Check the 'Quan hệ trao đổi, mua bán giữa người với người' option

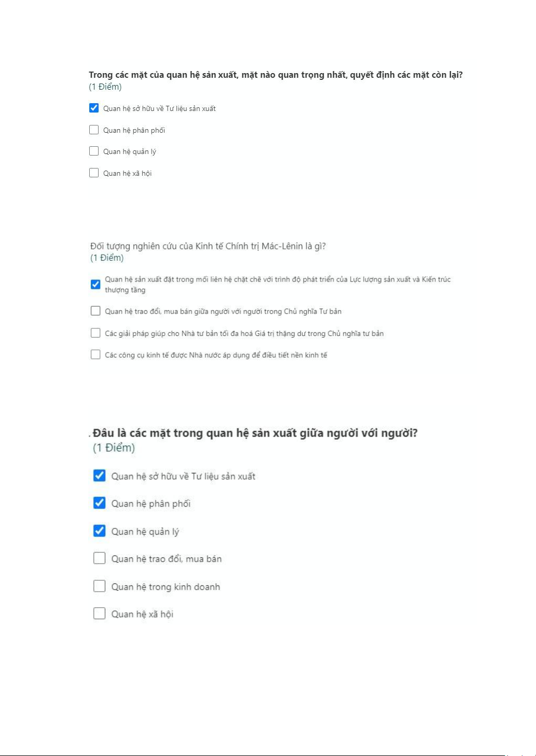[x=95, y=311]
